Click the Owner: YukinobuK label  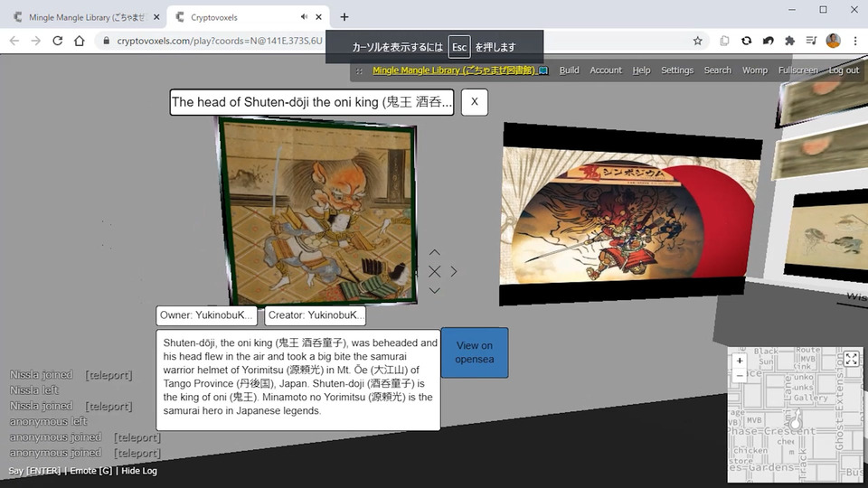(206, 315)
